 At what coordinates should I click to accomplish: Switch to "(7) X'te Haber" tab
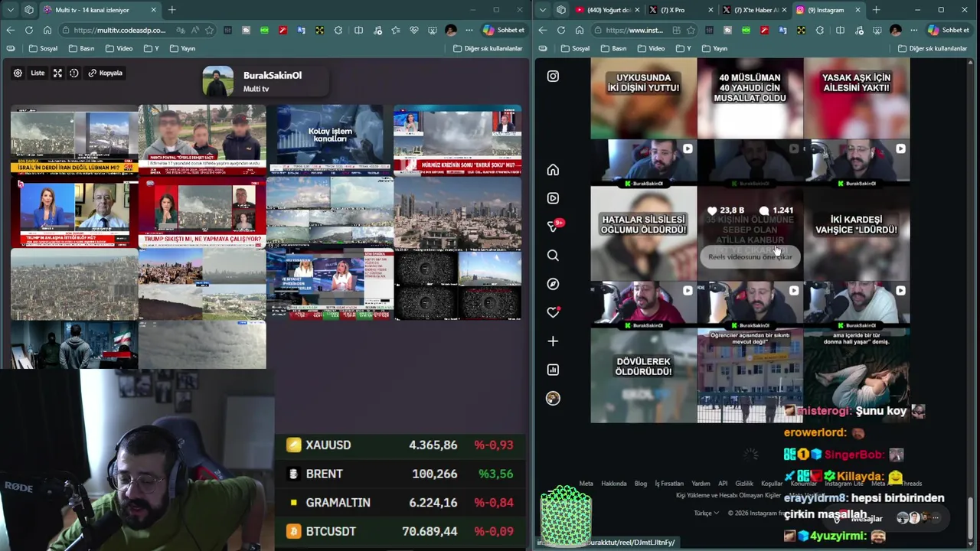pos(754,10)
